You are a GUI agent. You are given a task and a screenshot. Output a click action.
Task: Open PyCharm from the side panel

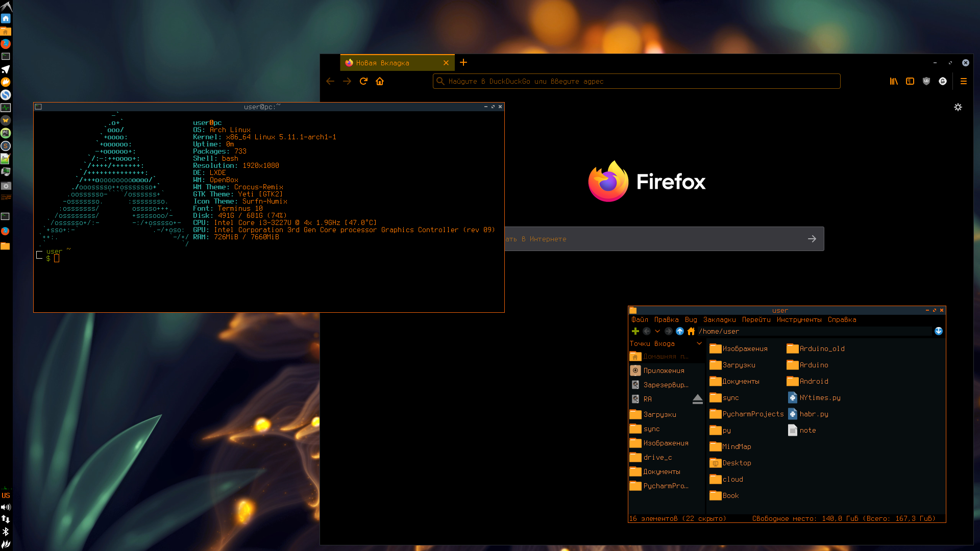pyautogui.click(x=6, y=133)
